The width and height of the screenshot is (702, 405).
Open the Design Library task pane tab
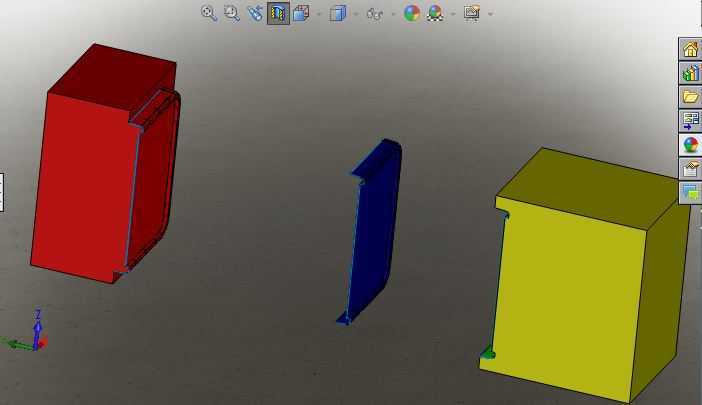pos(690,73)
